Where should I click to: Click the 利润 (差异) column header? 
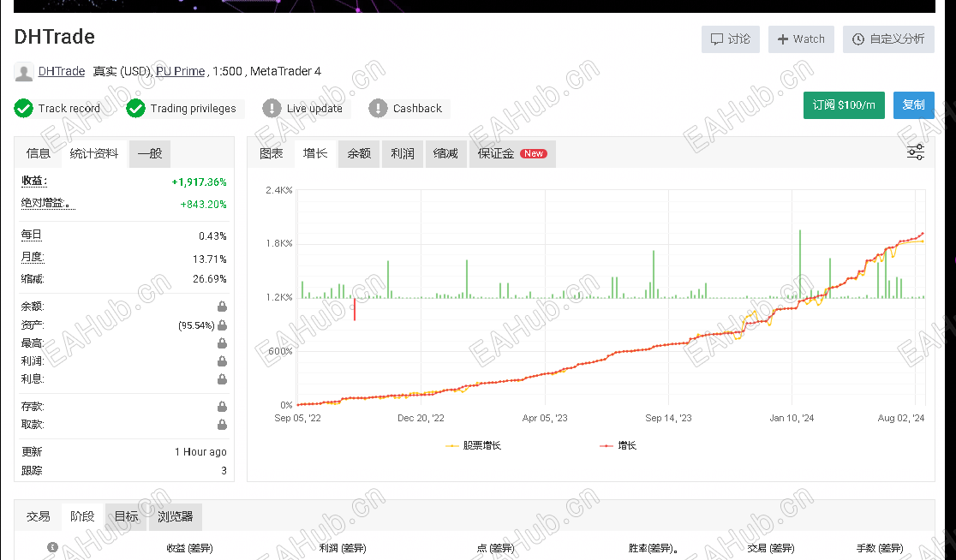tap(343, 548)
